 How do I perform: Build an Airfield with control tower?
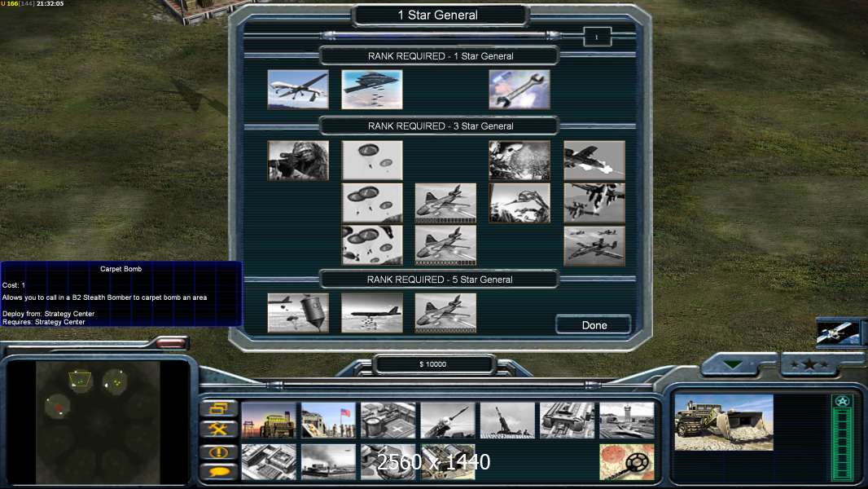click(627, 421)
